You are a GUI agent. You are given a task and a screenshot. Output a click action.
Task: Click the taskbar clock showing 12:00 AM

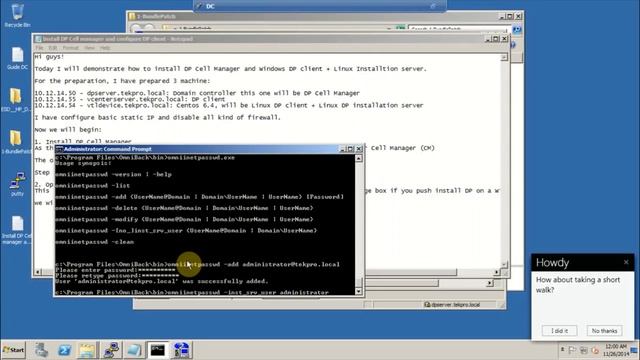[615, 350]
